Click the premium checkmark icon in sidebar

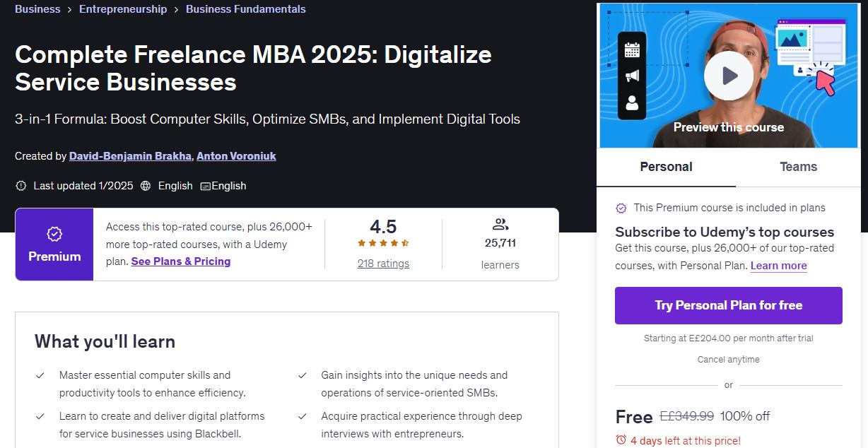[621, 208]
